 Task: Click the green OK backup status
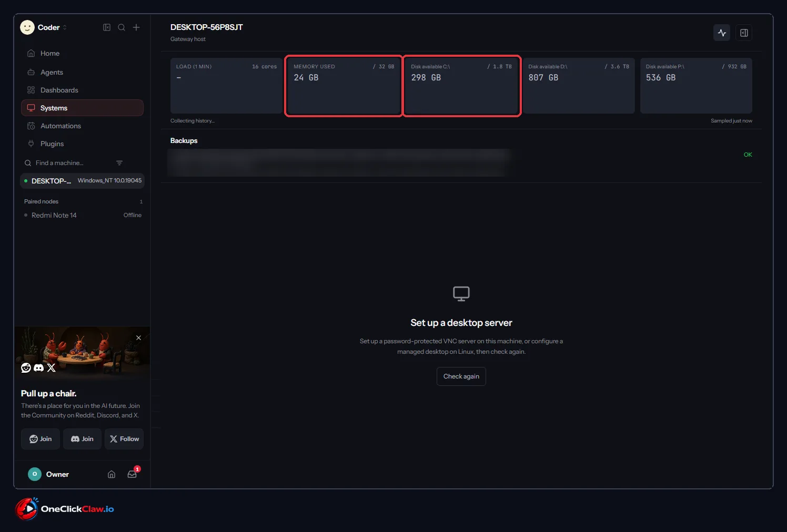click(x=748, y=155)
